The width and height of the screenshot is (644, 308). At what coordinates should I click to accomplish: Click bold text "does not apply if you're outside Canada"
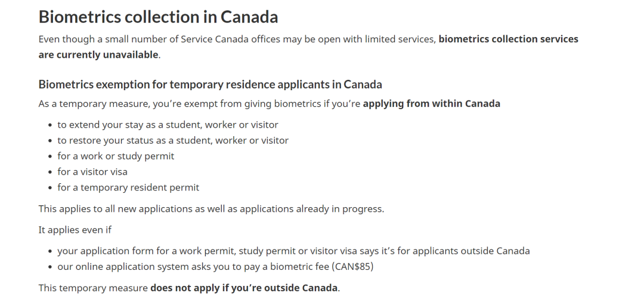tap(244, 288)
